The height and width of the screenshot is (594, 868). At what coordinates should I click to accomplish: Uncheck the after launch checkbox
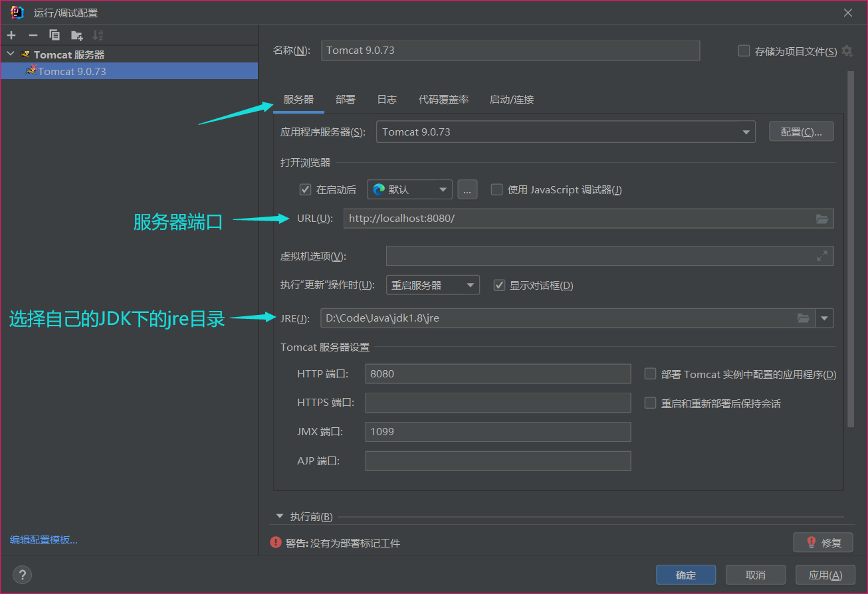(x=305, y=189)
